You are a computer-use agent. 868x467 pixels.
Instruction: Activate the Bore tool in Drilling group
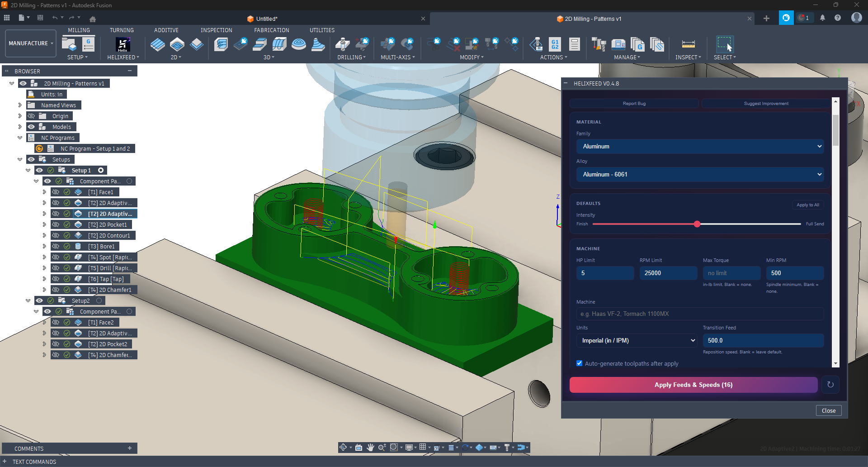pyautogui.click(x=362, y=44)
